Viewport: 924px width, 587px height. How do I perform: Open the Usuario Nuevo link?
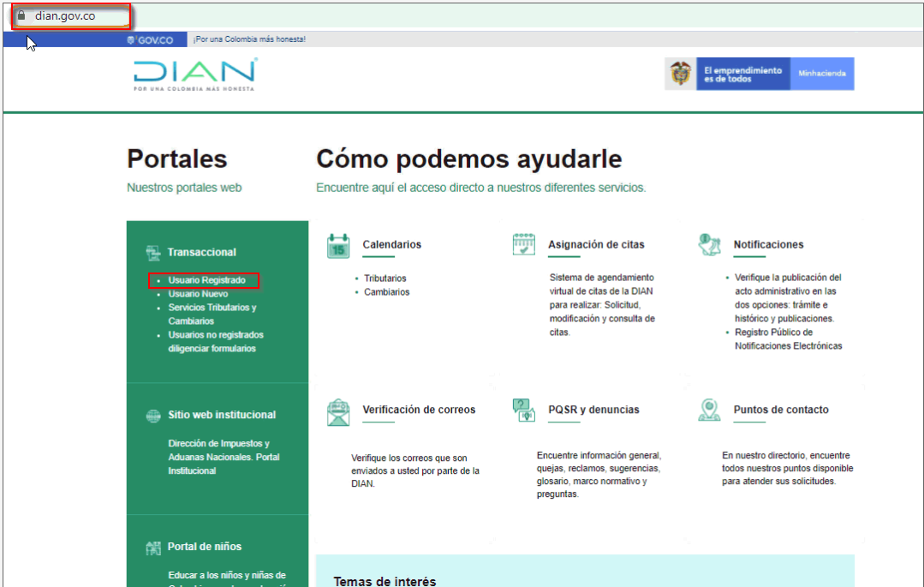tap(198, 294)
